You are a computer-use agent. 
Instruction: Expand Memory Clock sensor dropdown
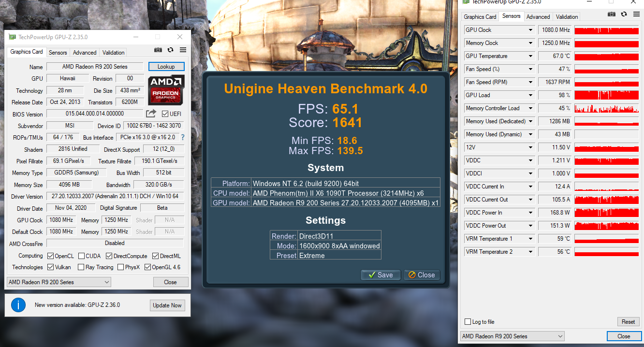pos(530,43)
